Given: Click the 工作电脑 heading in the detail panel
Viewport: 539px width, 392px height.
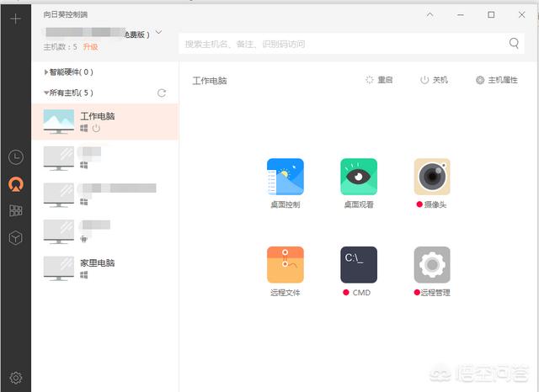Looking at the screenshot, I should [x=210, y=81].
